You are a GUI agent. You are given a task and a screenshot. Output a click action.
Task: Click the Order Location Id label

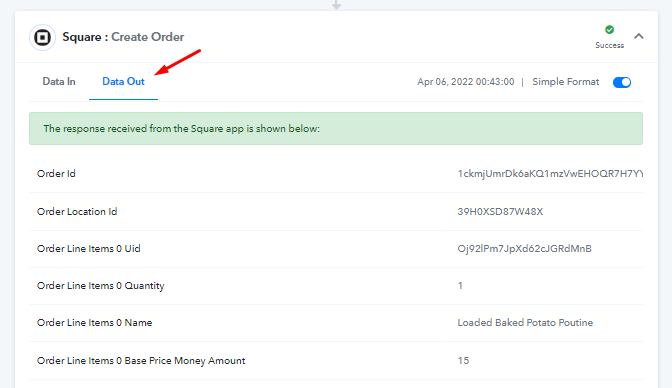click(x=77, y=211)
